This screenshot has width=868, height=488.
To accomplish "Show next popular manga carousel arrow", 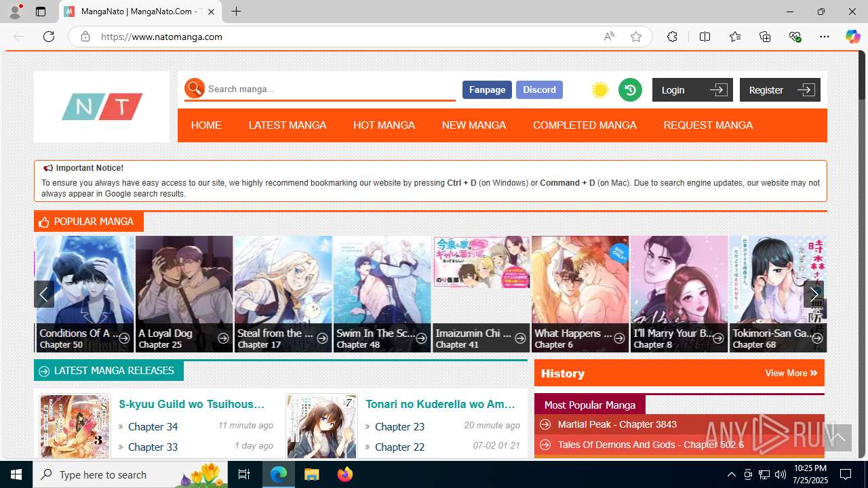I will [x=814, y=294].
